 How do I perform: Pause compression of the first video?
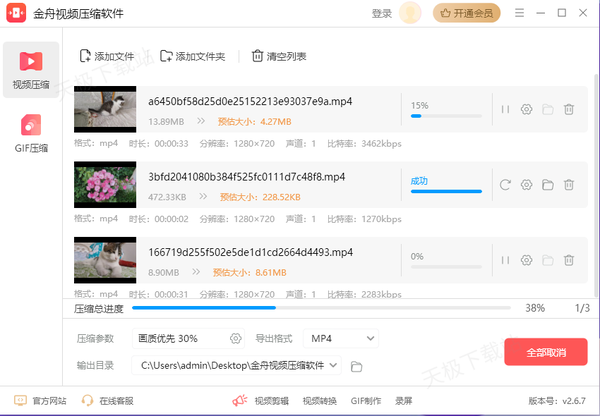[505, 109]
